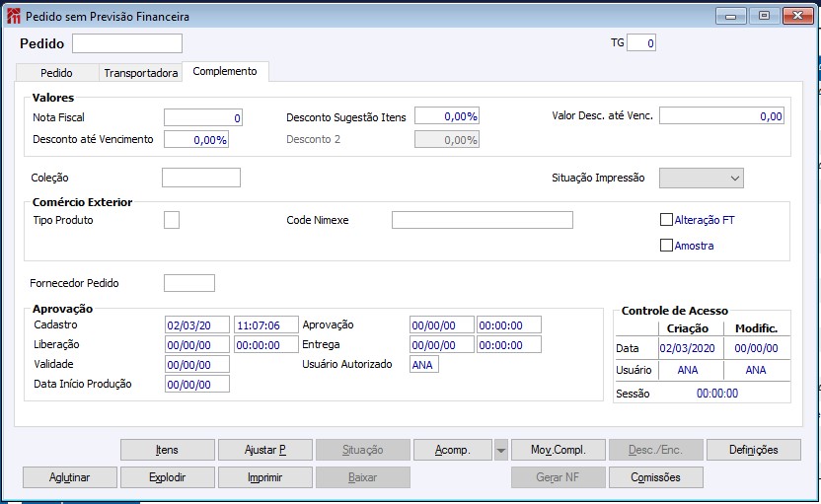Click the Cadastro time field 11:07:06

266,325
